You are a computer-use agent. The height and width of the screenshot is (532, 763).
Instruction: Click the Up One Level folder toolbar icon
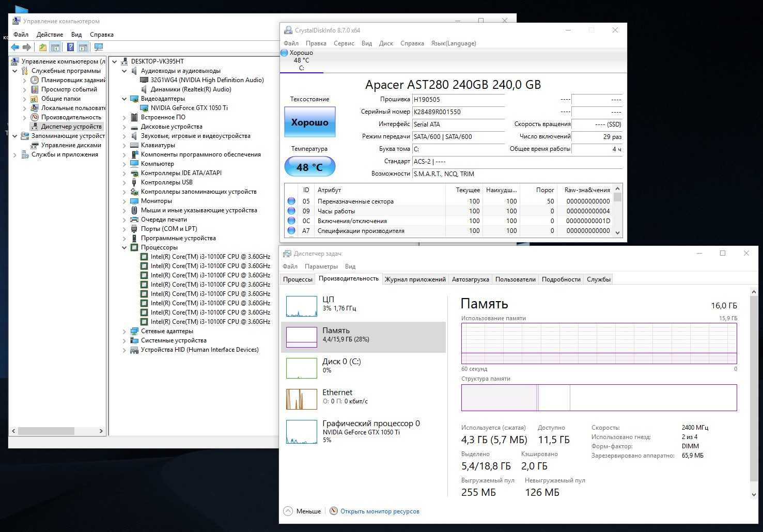43,47
